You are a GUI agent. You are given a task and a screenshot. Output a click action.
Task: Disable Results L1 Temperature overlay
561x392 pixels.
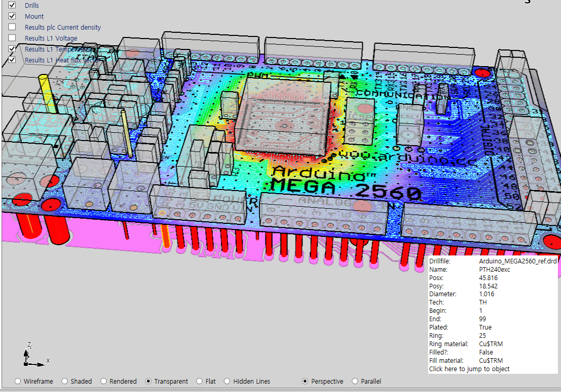click(12, 49)
